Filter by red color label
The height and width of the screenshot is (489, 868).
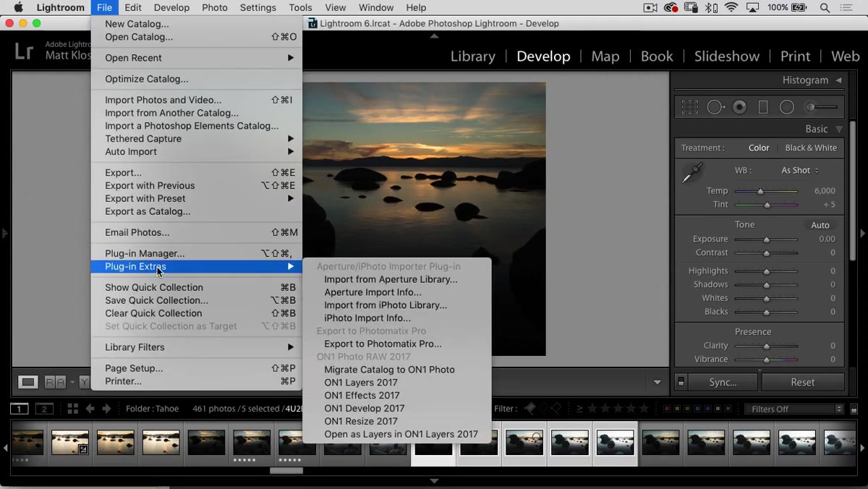point(667,409)
